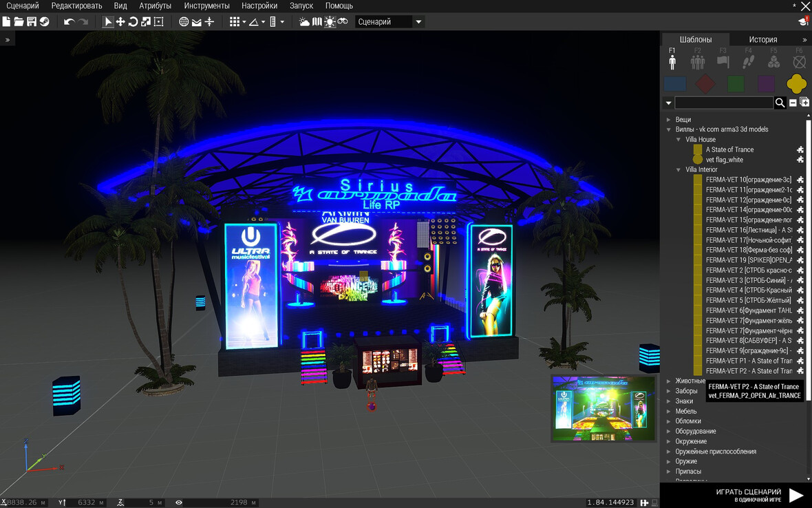The height and width of the screenshot is (508, 812).
Task: Select the blue BLUFOR side swatch
Action: point(675,84)
